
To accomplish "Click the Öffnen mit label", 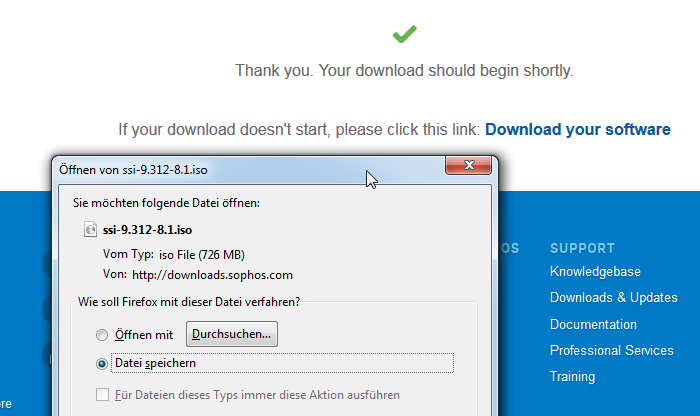I will [x=144, y=335].
